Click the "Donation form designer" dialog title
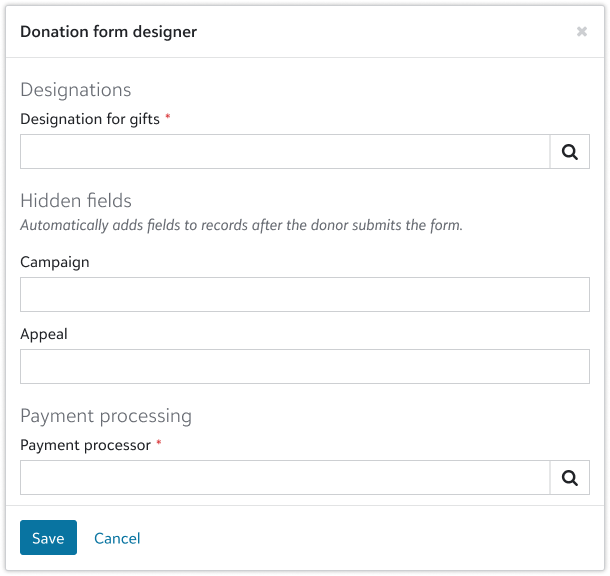 pos(109,32)
